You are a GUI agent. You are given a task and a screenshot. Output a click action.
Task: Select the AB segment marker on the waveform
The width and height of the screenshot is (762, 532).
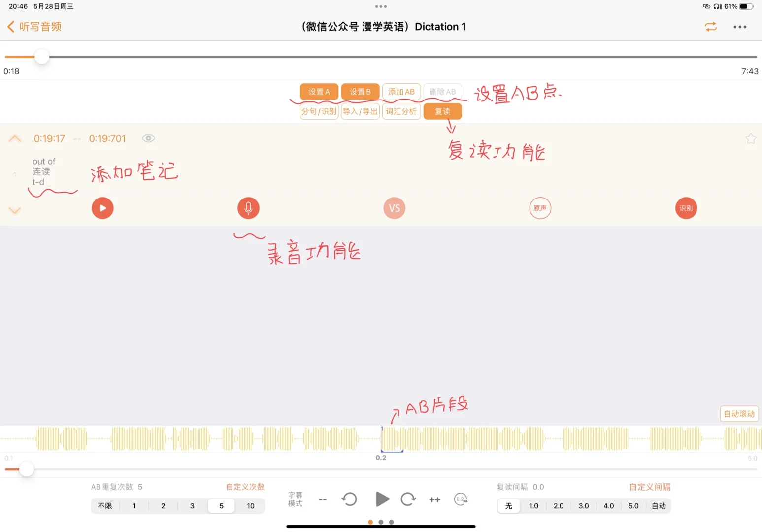pyautogui.click(x=392, y=438)
